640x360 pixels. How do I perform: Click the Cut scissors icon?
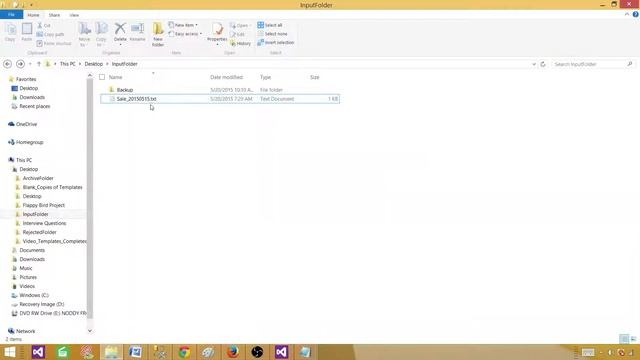(x=40, y=25)
